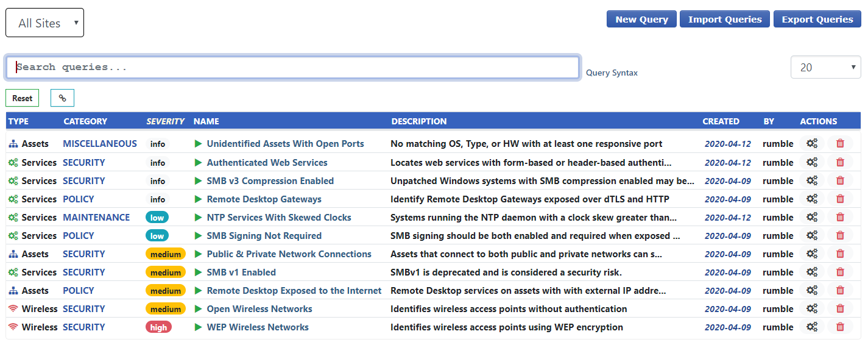Click the Export Queries button

(817, 20)
